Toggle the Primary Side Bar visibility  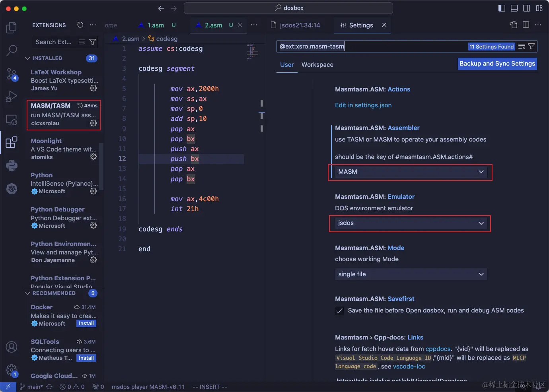click(x=501, y=8)
